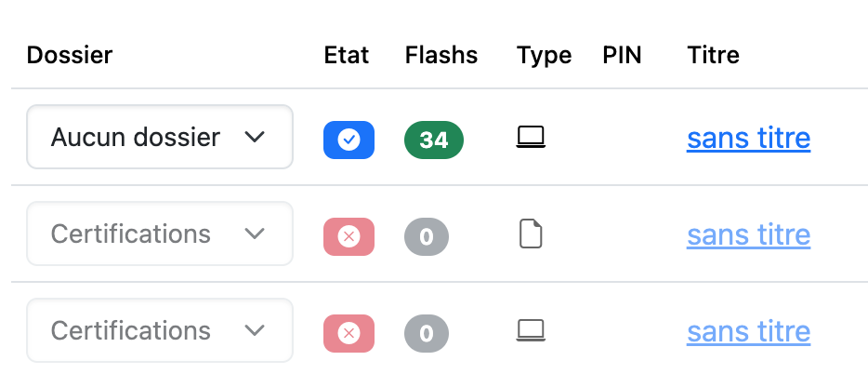The height and width of the screenshot is (374, 868).
Task: Click the PIN column header
Action: [622, 55]
